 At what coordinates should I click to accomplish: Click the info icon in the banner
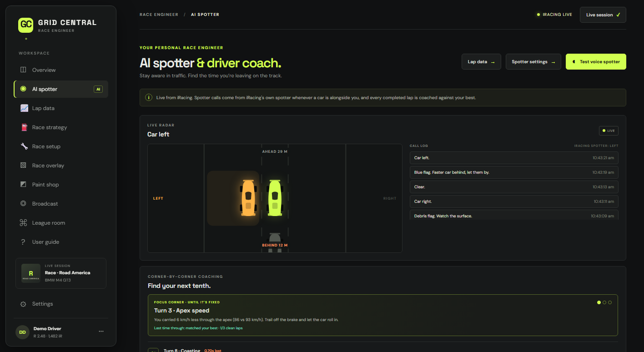[148, 97]
